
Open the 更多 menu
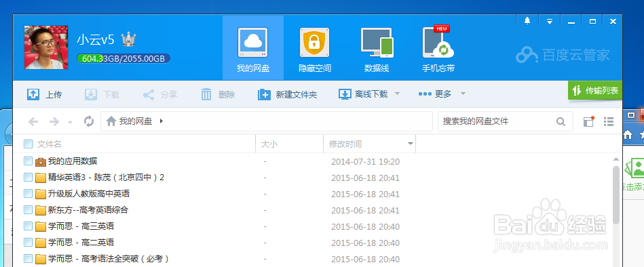435,94
